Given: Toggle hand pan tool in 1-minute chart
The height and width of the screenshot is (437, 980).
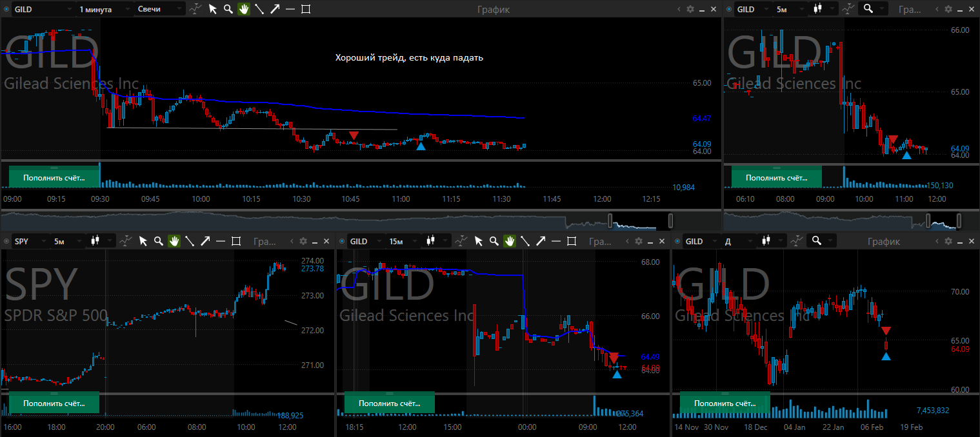Looking at the screenshot, I should point(243,9).
